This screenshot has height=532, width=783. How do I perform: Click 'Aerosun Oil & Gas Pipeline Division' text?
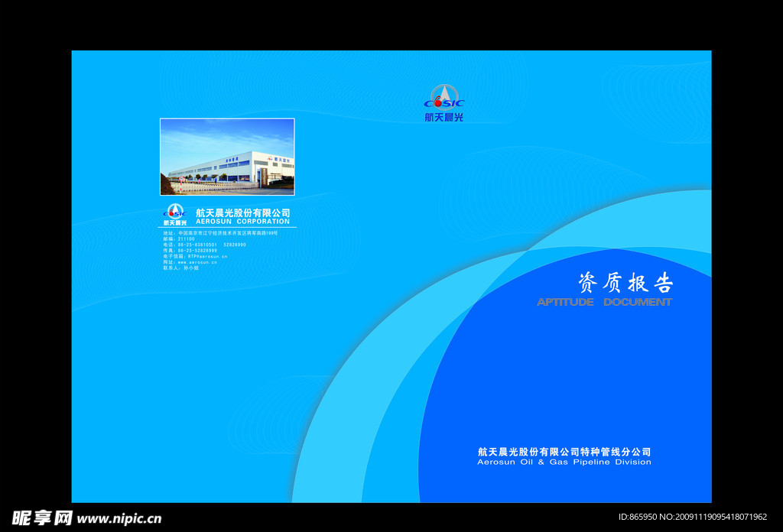[564, 462]
